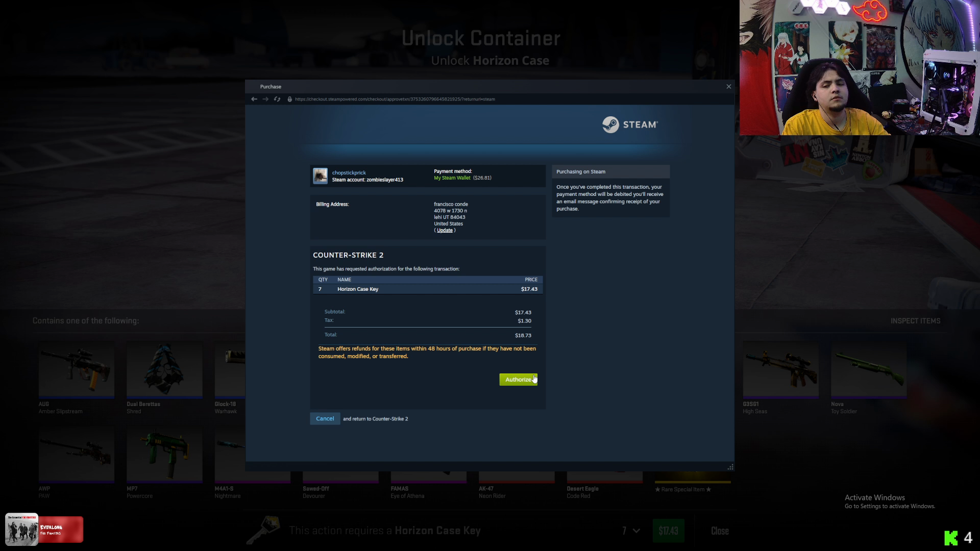This screenshot has width=980, height=551.
Task: Authorize the Horizon Case Key purchase
Action: coord(518,380)
